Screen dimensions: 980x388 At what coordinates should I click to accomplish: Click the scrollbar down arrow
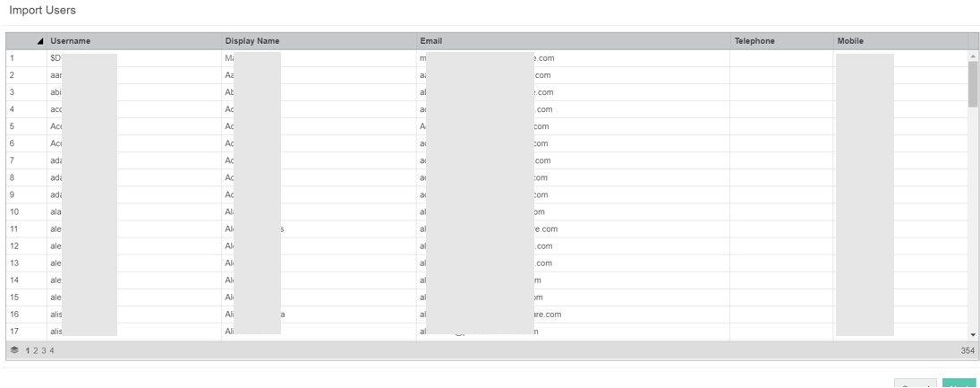(x=973, y=335)
